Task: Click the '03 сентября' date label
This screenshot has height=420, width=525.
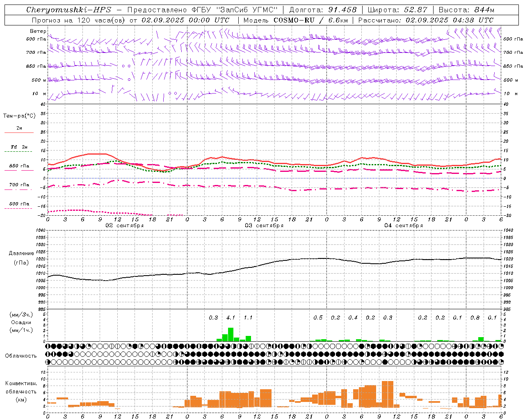Action: pyautogui.click(x=264, y=226)
